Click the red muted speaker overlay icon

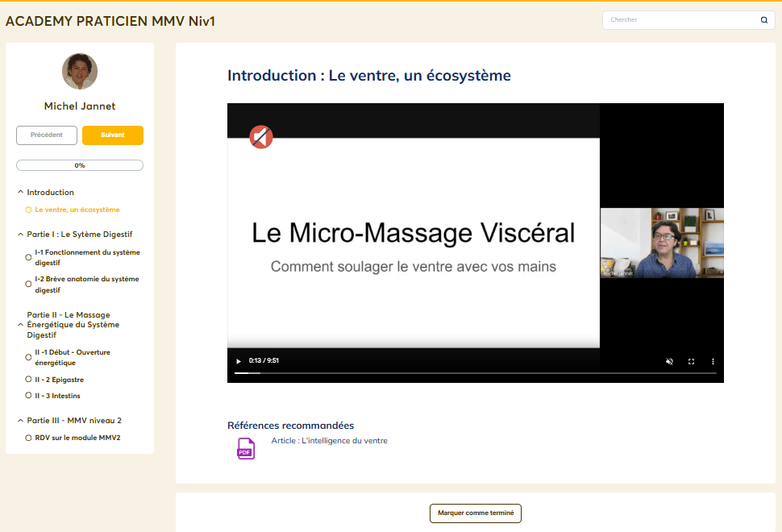pyautogui.click(x=261, y=137)
